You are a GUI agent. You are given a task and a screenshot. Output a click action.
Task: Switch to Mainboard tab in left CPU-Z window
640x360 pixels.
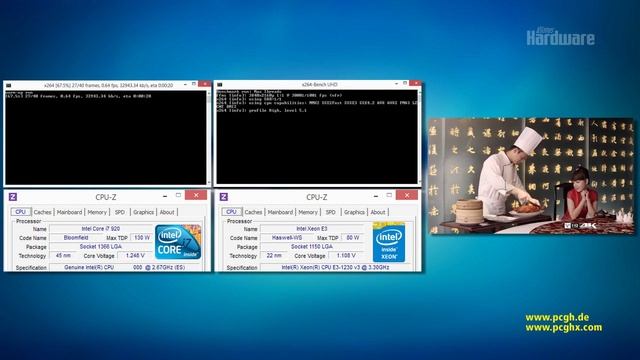coord(69,212)
